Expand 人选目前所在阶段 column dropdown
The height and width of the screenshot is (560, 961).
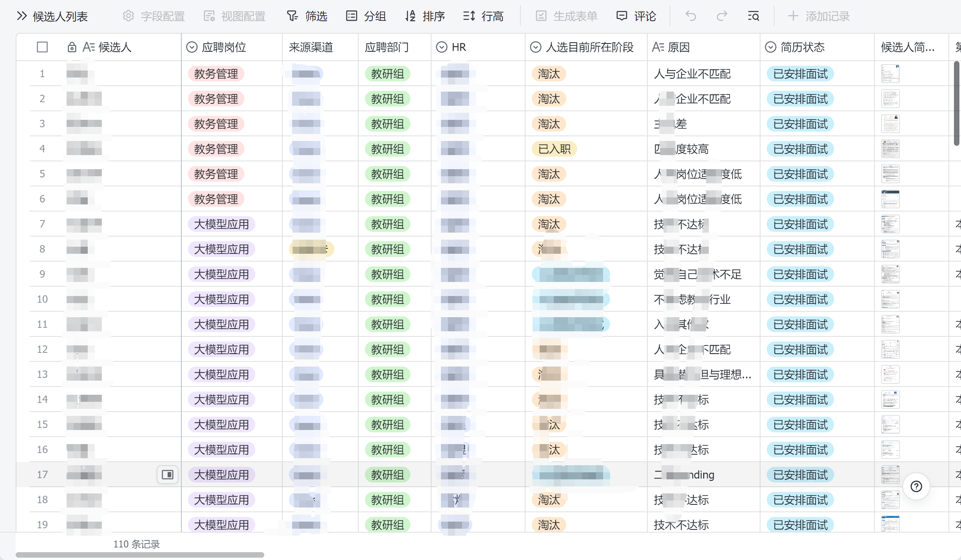click(x=535, y=47)
